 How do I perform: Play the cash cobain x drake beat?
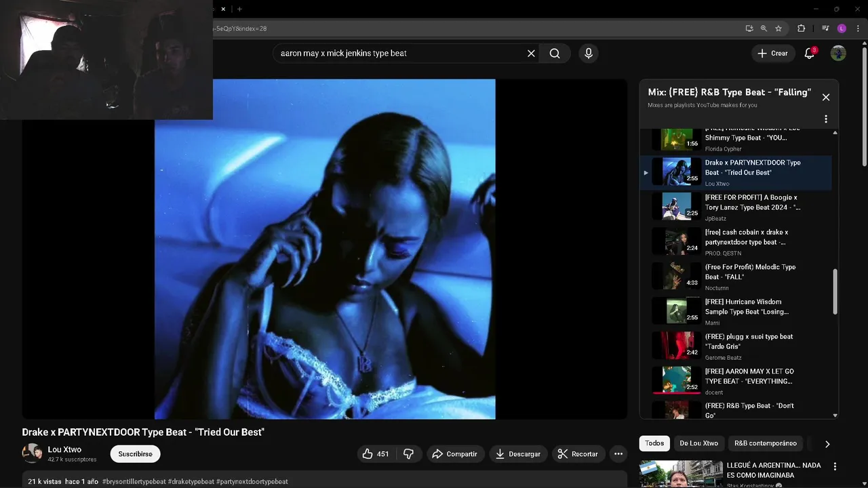click(x=736, y=242)
